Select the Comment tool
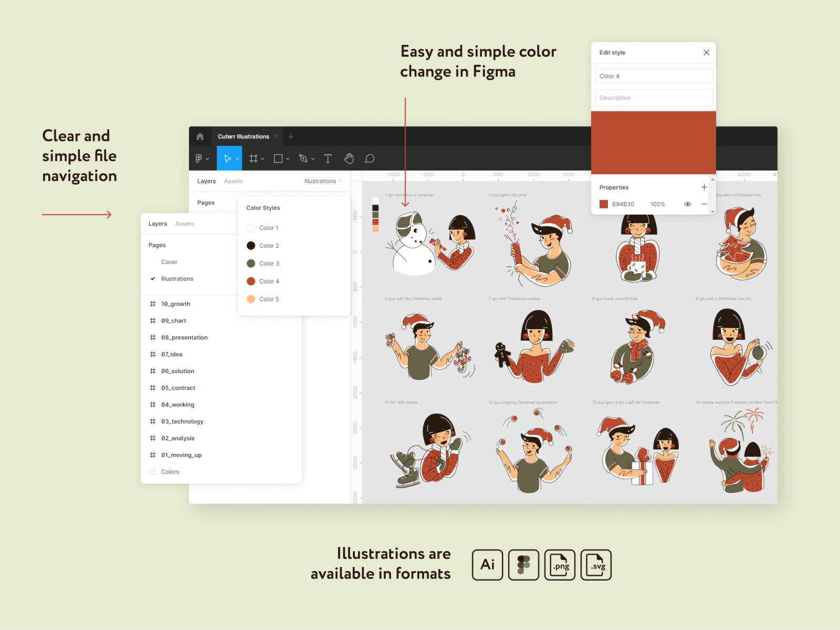 pos(370,159)
